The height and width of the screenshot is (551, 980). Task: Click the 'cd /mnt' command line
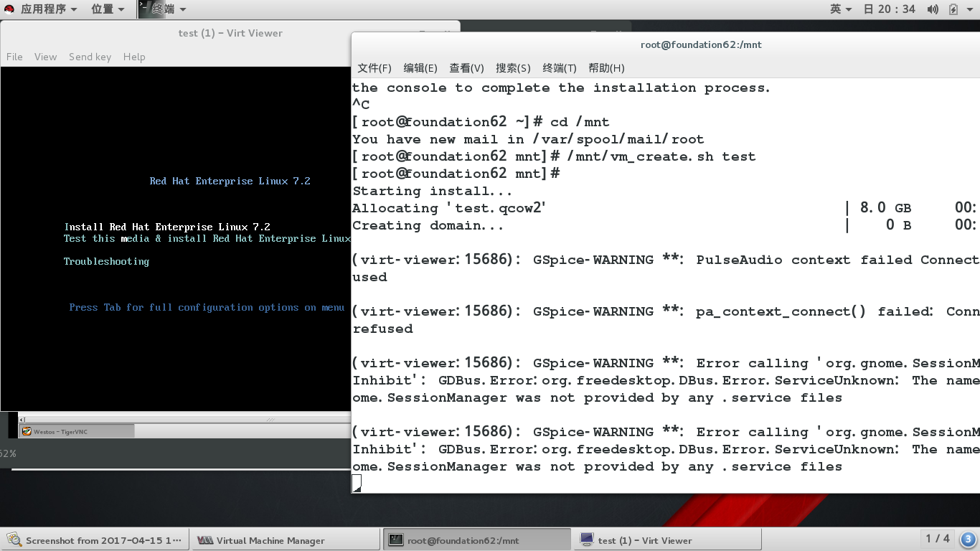tap(481, 122)
